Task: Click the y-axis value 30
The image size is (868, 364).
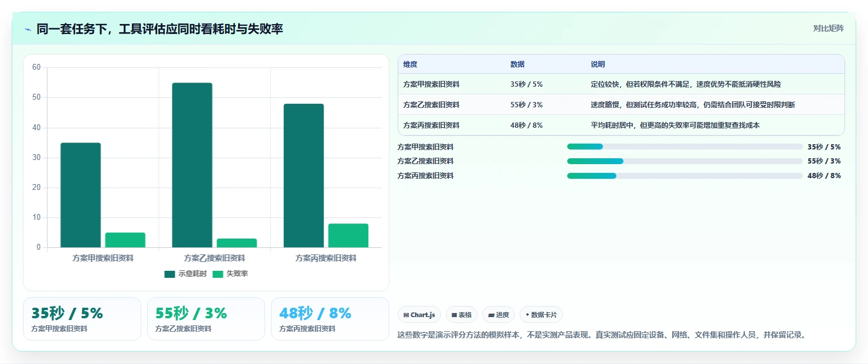Action: pyautogui.click(x=36, y=158)
